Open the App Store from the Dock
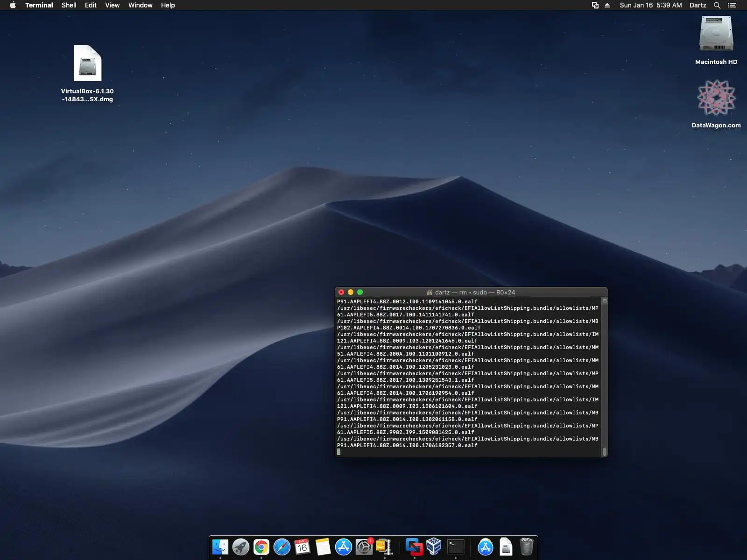The width and height of the screenshot is (747, 560). (344, 547)
